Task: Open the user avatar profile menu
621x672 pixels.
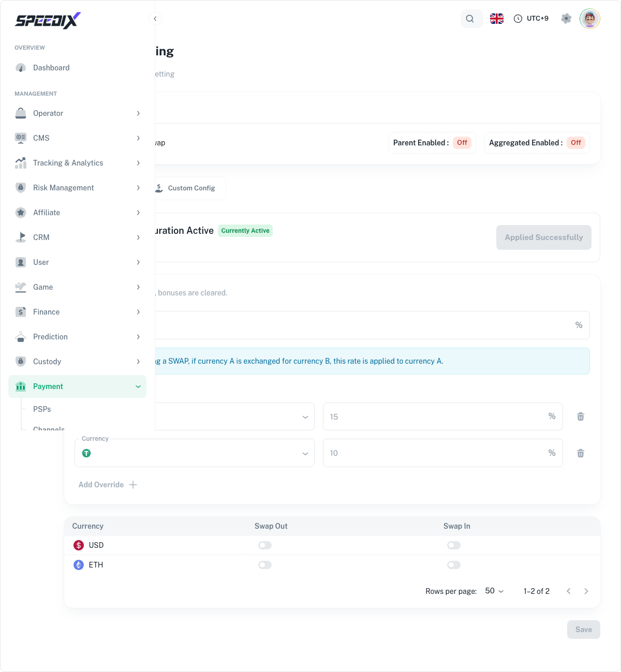Action: point(589,19)
